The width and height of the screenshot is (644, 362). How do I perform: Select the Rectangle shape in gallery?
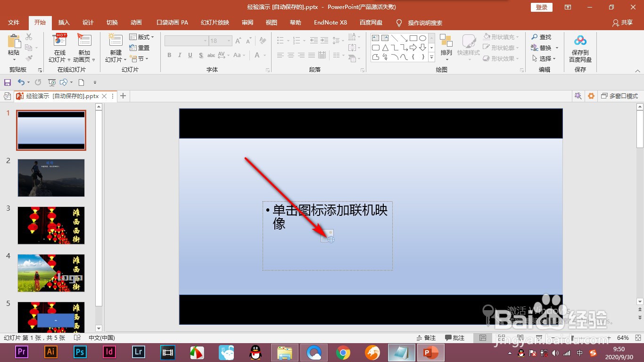pos(413,38)
